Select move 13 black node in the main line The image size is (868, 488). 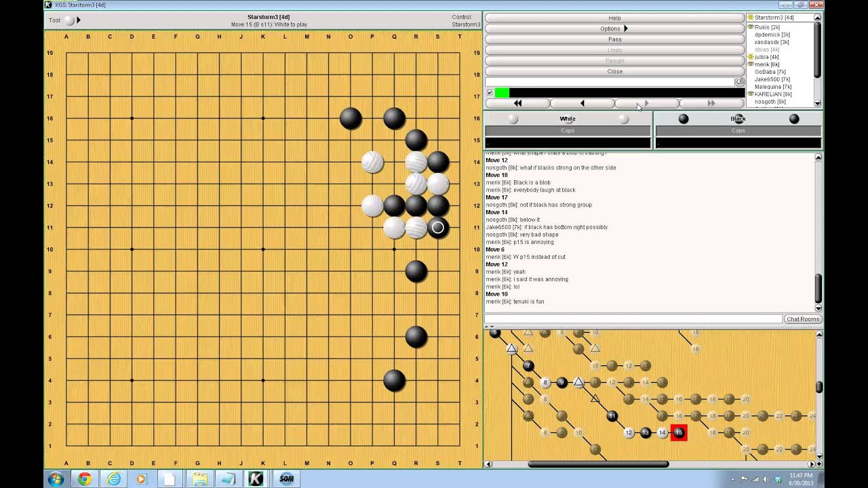[x=646, y=432]
